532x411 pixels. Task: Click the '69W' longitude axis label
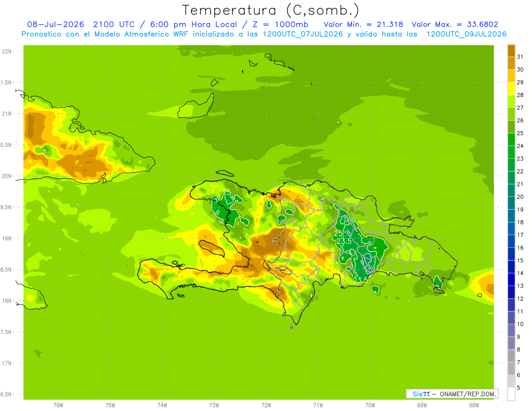(422, 405)
